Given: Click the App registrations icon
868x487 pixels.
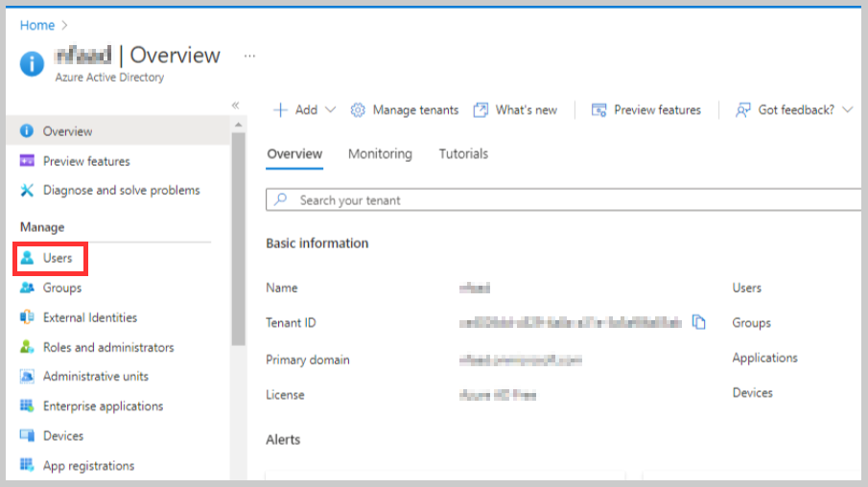Looking at the screenshot, I should [x=27, y=465].
